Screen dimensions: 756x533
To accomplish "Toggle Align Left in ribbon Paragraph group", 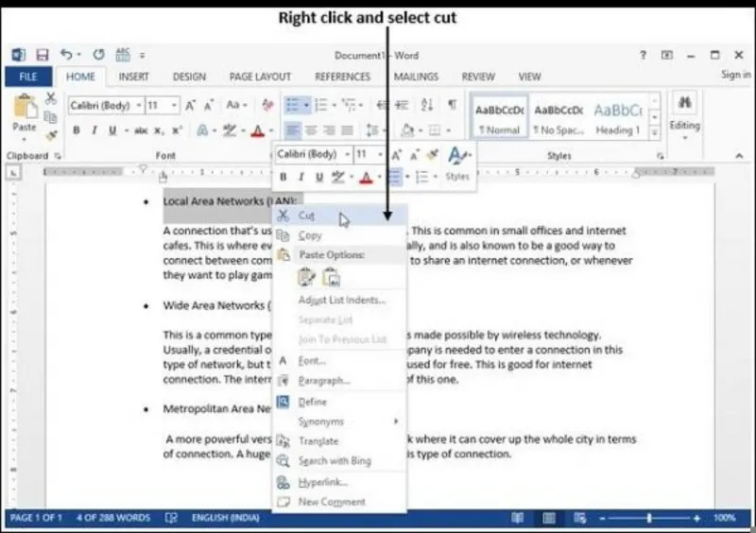I will pyautogui.click(x=293, y=130).
